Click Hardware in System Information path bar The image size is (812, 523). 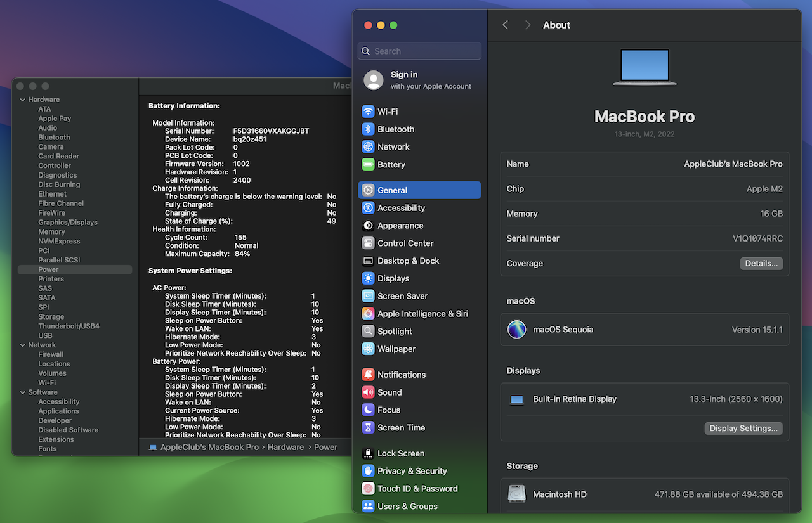pos(285,447)
